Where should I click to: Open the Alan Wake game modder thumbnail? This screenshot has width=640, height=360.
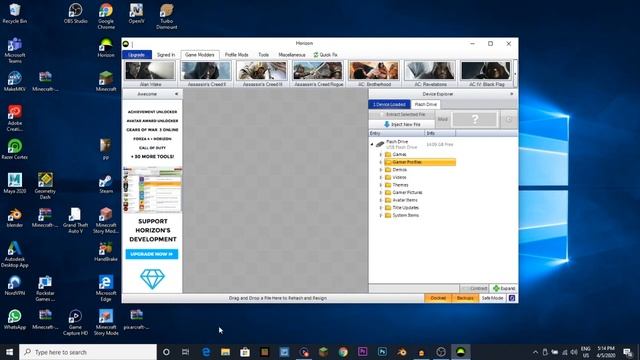pyautogui.click(x=150, y=73)
